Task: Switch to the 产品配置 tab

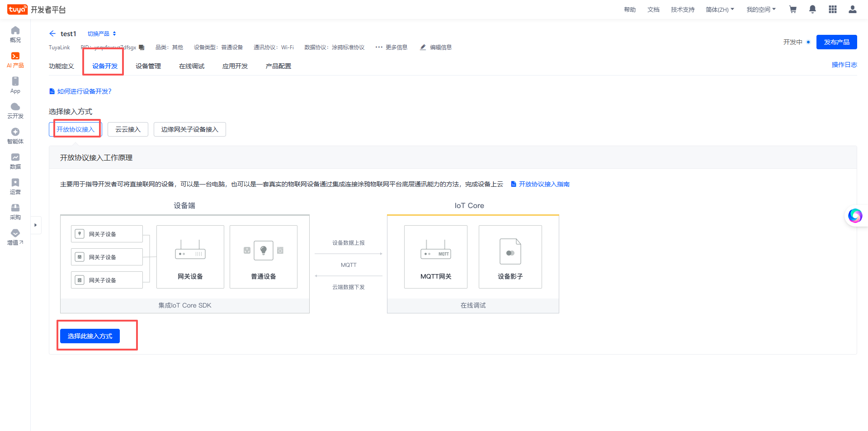Action: 278,66
